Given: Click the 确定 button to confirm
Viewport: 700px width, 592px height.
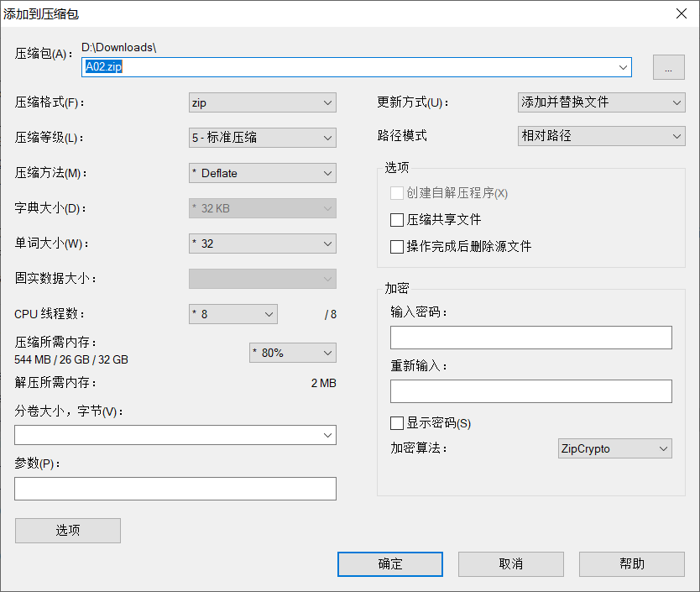Looking at the screenshot, I should (390, 564).
